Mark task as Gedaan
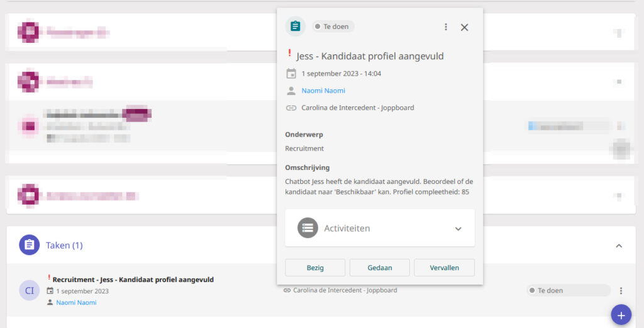The height and width of the screenshot is (328, 644). (379, 268)
